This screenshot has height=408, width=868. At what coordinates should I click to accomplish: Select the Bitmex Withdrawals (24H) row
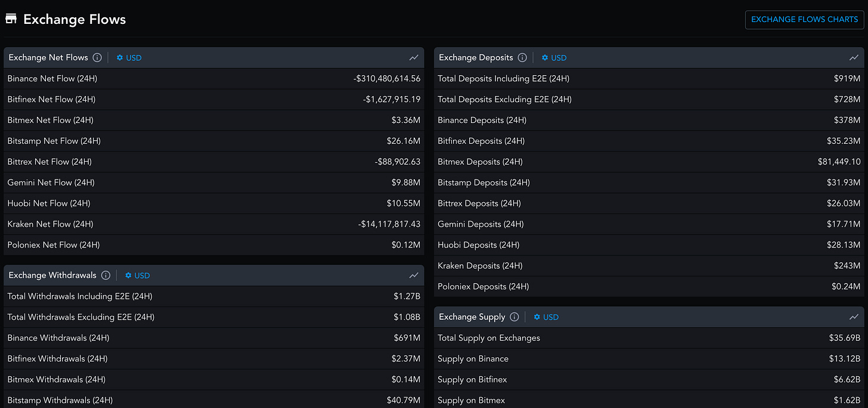[214, 380]
